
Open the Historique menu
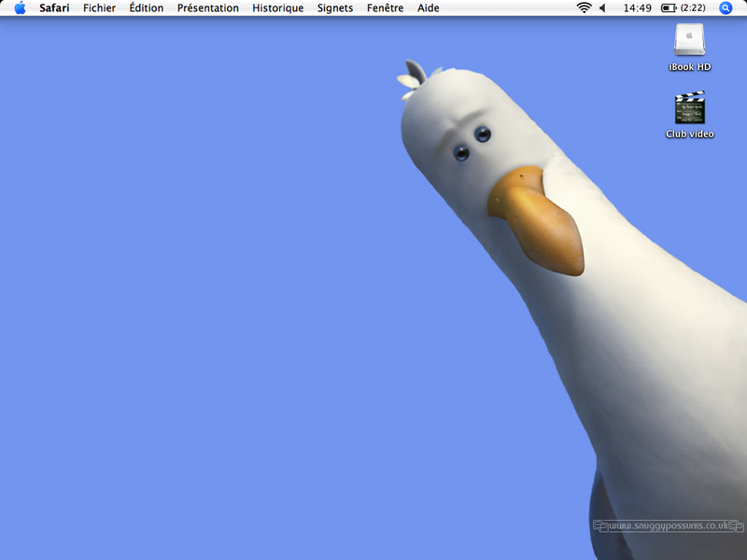pyautogui.click(x=277, y=8)
